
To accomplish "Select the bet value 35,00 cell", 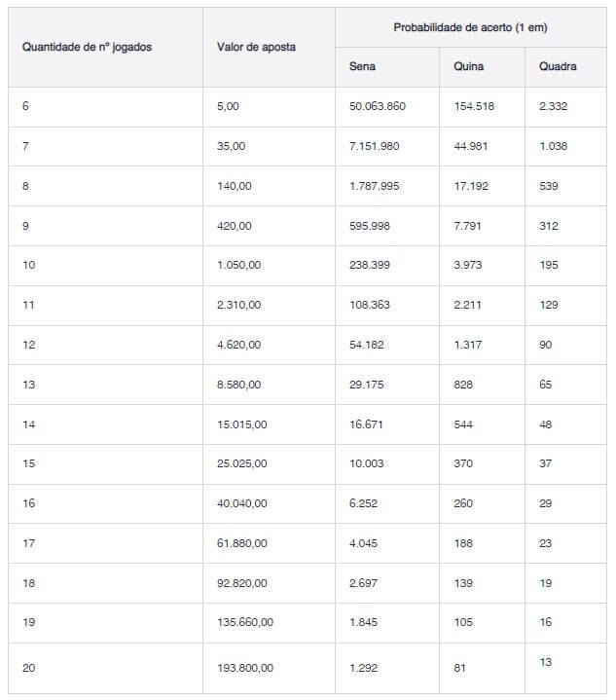I will point(232,146).
